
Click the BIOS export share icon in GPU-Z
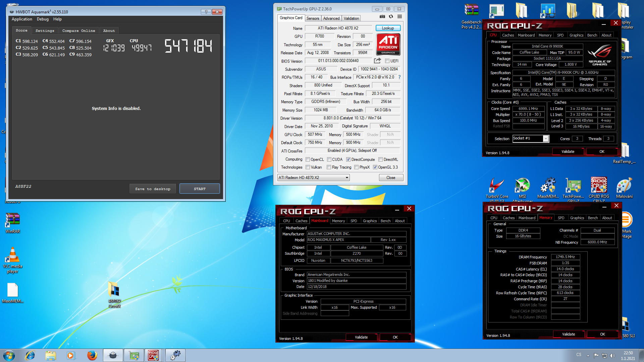pos(377,61)
